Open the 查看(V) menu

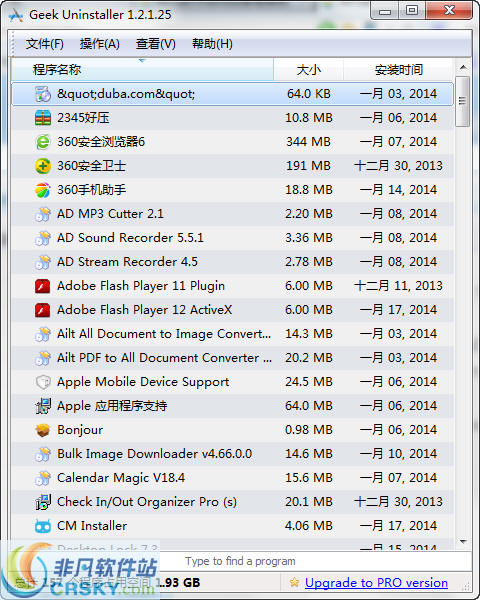155,44
